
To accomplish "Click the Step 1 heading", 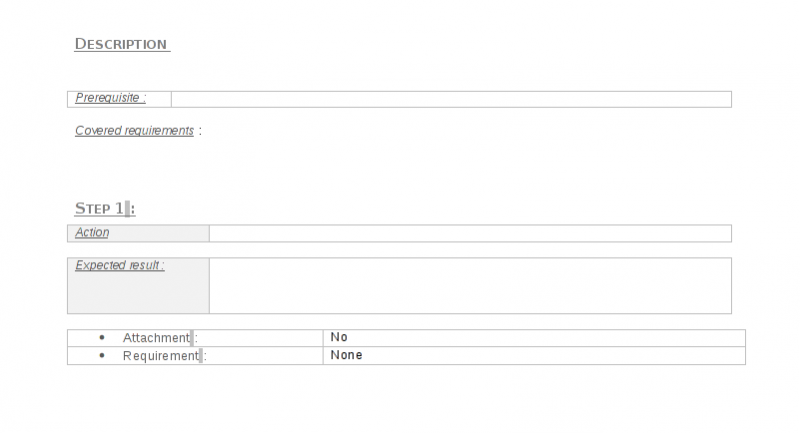I will coord(99,208).
